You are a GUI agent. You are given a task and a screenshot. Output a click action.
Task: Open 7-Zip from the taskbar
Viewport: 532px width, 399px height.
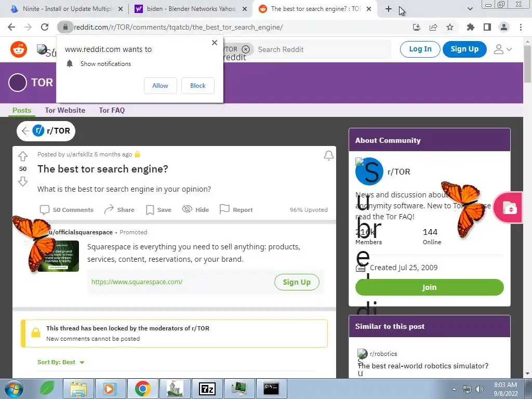click(x=207, y=389)
